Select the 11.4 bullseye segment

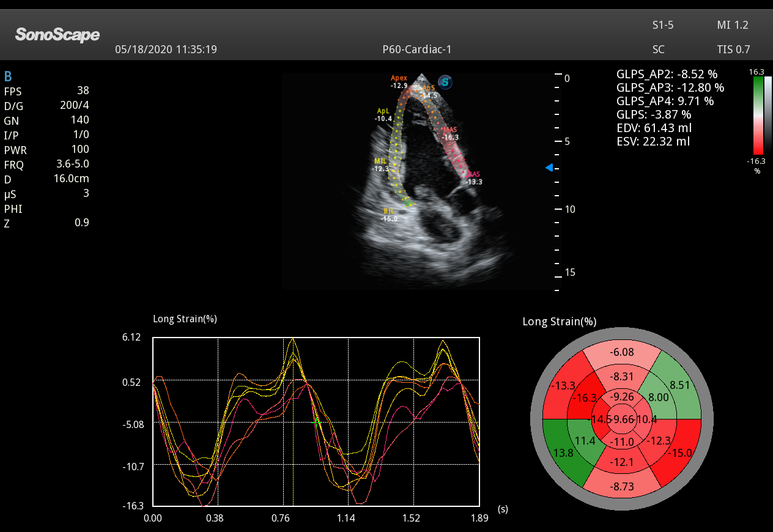[585, 441]
